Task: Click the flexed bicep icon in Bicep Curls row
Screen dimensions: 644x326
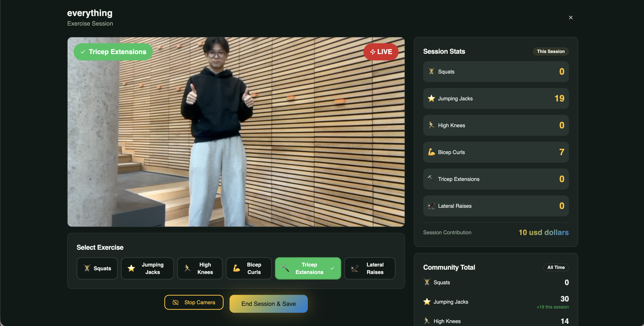Action: tap(431, 152)
